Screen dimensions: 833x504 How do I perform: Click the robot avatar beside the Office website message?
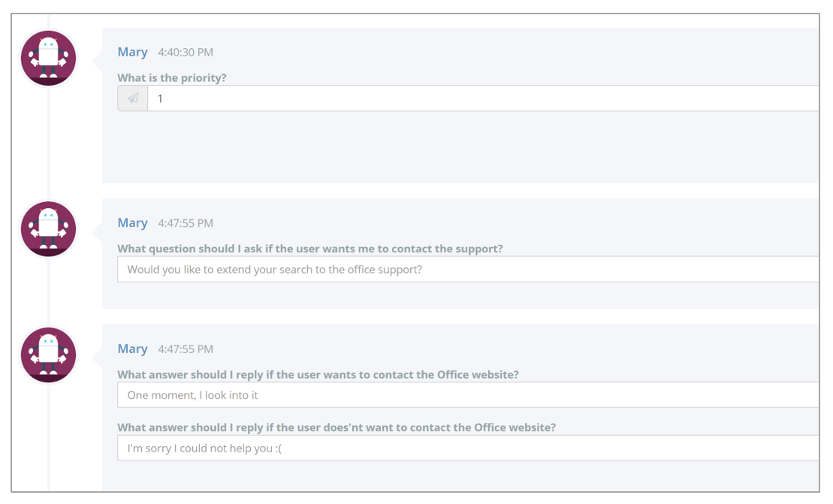48,355
